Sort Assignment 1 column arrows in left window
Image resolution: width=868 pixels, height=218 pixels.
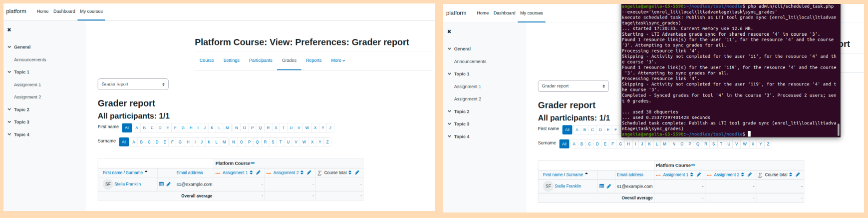251,172
